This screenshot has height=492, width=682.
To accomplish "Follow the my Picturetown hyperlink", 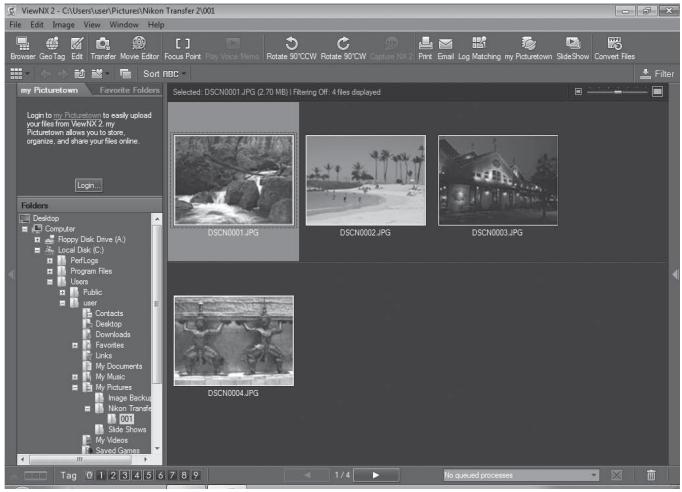I will 77,115.
